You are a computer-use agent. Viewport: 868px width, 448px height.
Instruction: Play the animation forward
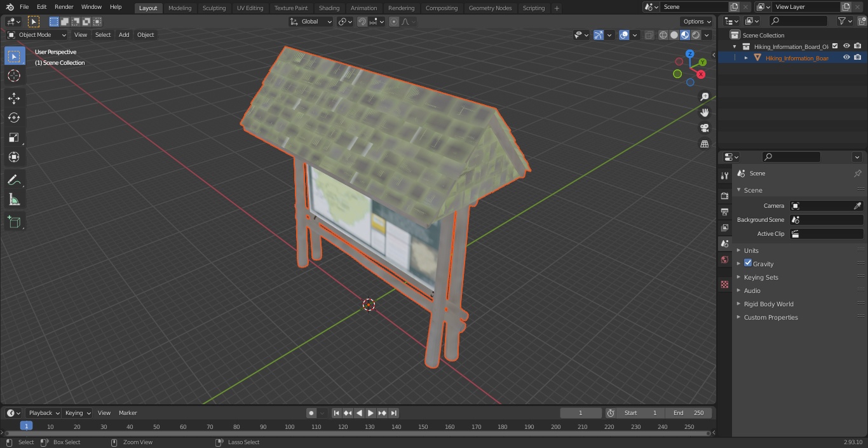[x=370, y=413]
